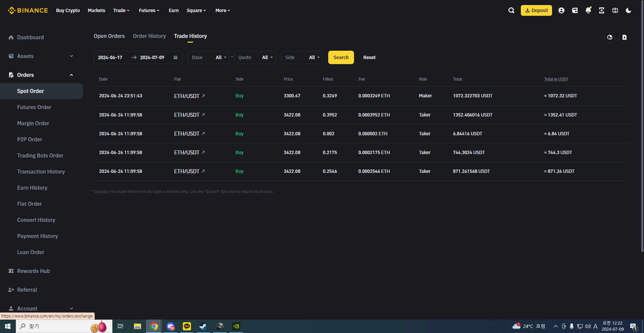Open the app download icon
644x333 pixels.
pyautogui.click(x=602, y=10)
